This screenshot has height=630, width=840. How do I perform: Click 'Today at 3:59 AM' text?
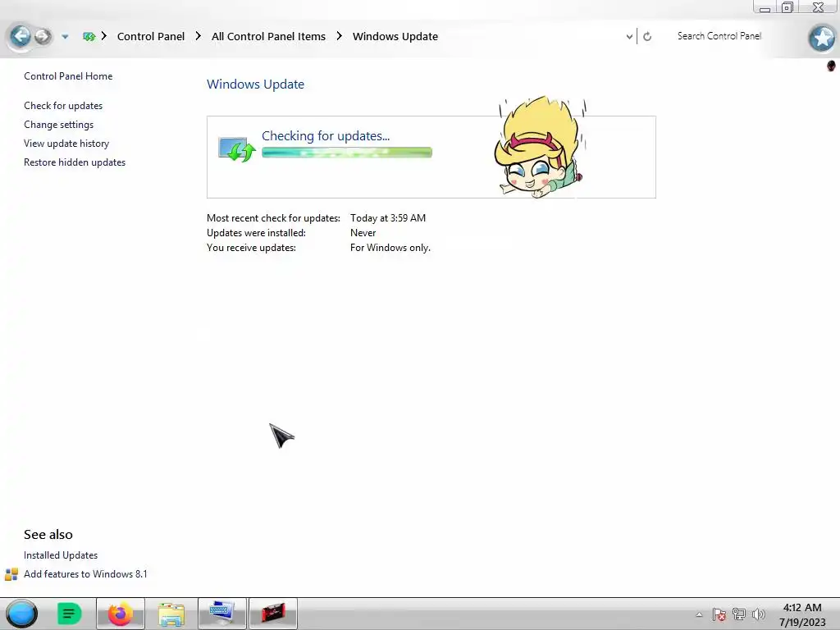pos(388,218)
